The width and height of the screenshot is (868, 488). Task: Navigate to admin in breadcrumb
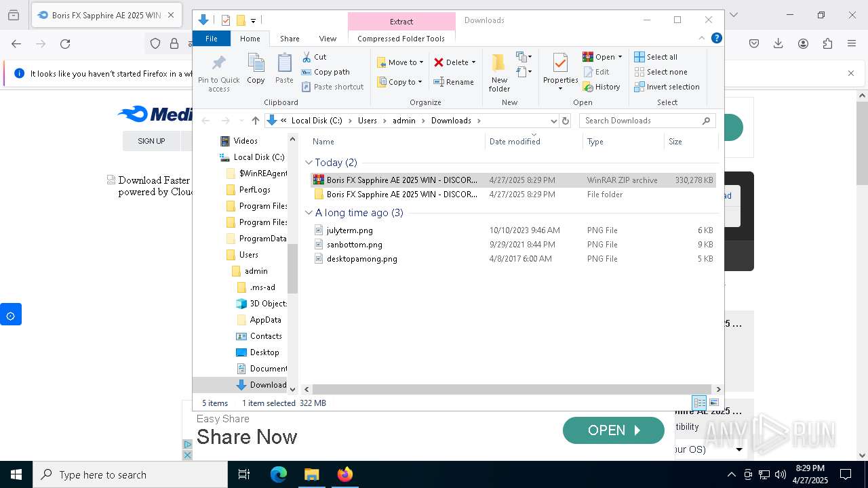pyautogui.click(x=404, y=121)
